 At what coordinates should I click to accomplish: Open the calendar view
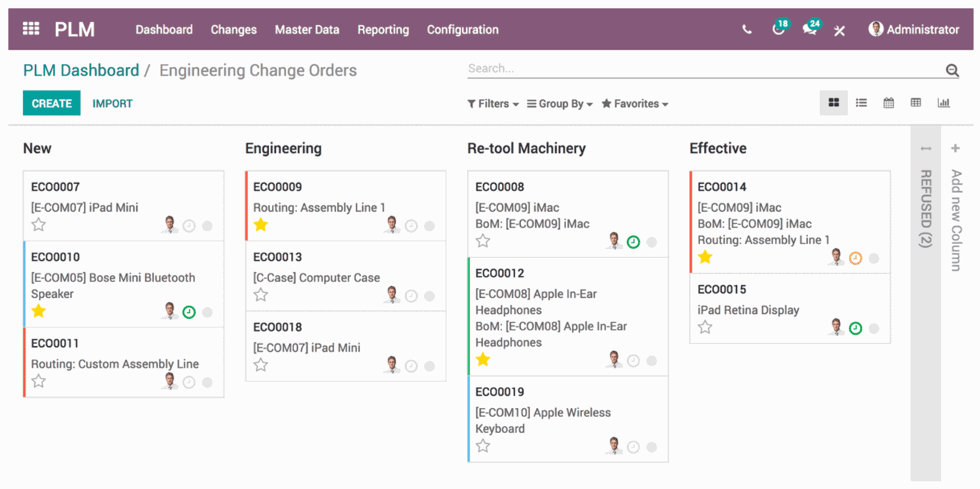coord(888,103)
